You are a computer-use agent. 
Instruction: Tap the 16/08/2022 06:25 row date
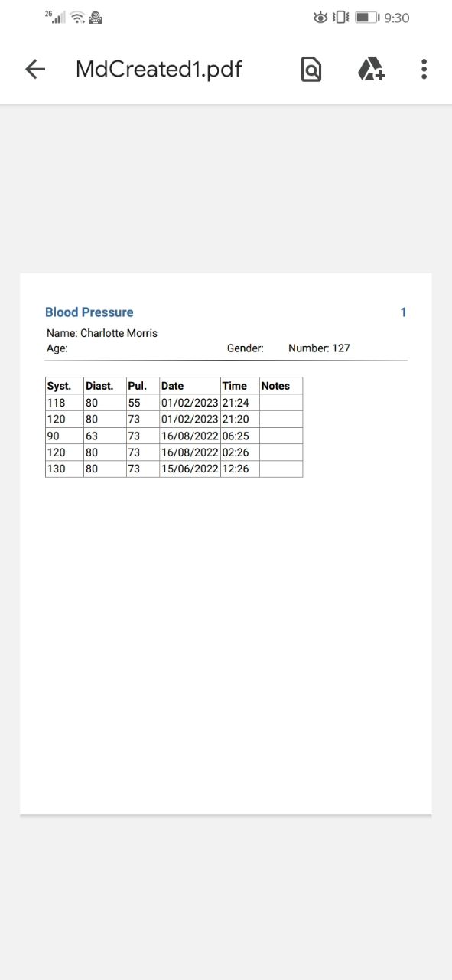point(190,436)
